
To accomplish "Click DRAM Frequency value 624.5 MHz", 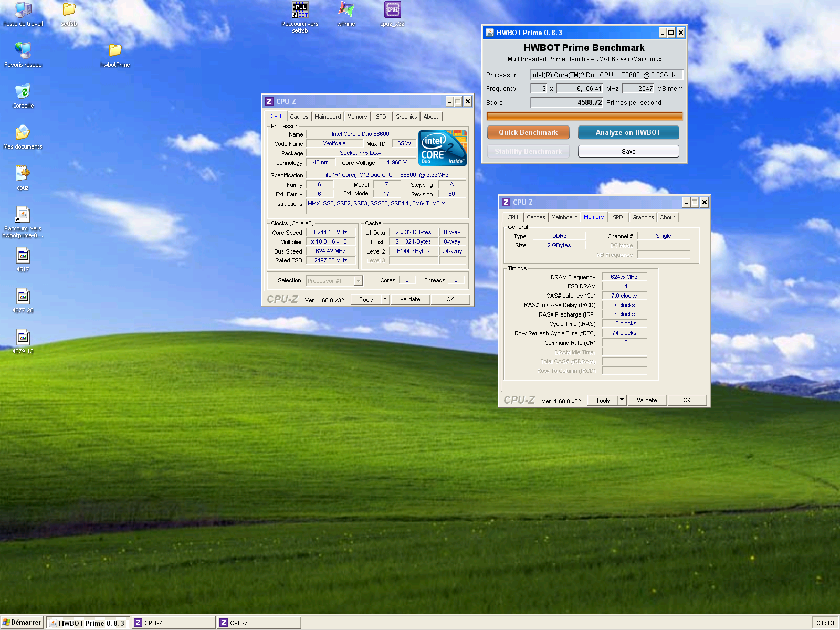I will (624, 277).
